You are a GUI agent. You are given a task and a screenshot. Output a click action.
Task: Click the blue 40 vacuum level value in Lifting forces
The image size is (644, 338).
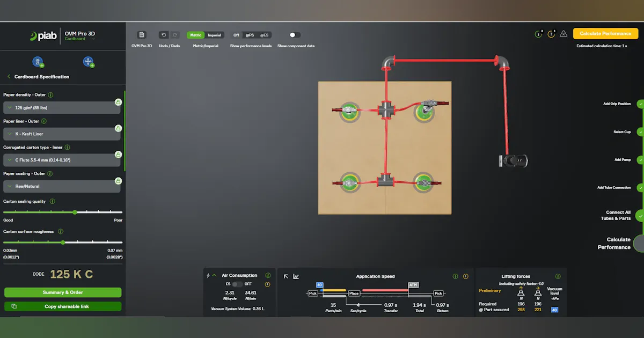click(x=555, y=310)
